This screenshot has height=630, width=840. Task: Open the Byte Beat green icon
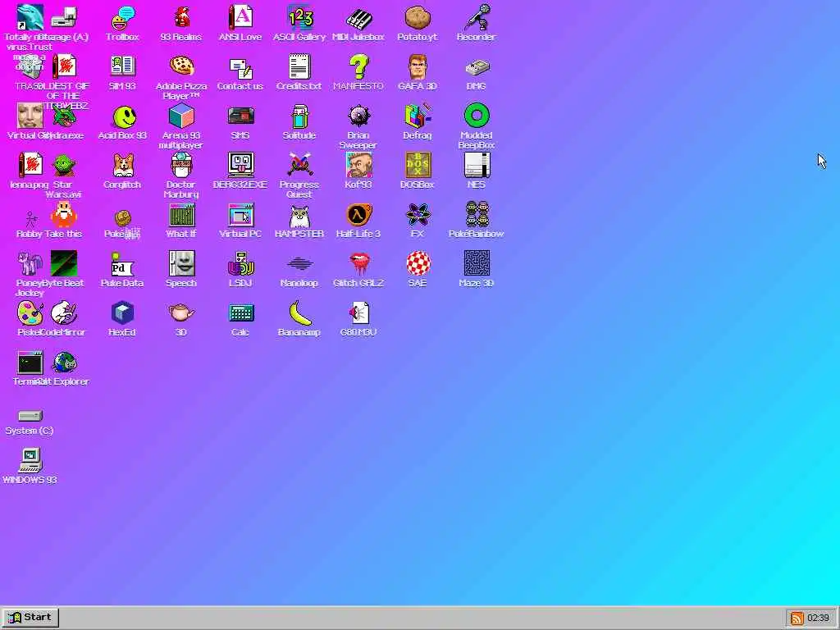click(64, 263)
